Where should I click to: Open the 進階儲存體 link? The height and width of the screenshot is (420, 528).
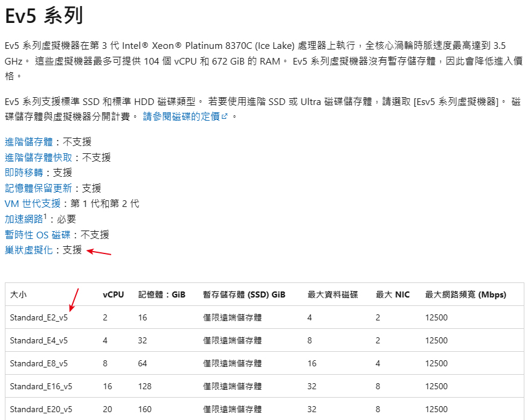coord(28,142)
